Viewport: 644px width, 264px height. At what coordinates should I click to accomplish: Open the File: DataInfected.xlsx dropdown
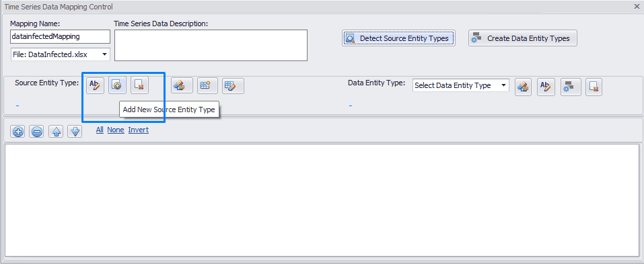[61, 54]
